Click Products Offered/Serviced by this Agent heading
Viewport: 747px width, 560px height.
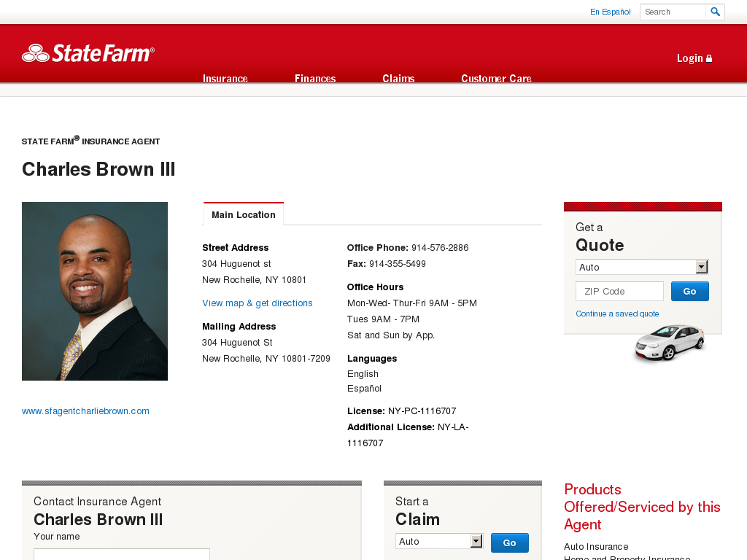click(x=642, y=507)
